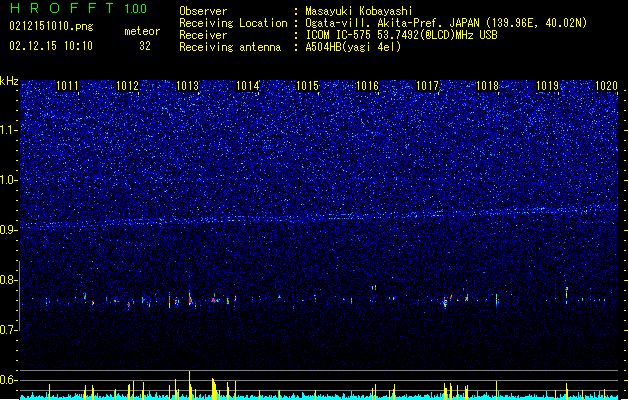This screenshot has height=400, width=629.
Task: Click the 0.7 kHz frequency label
Action: point(9,330)
